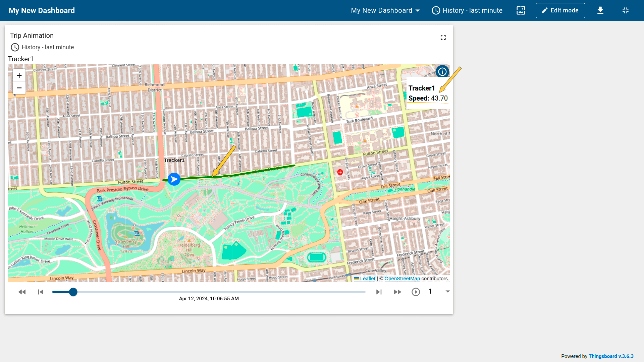The width and height of the screenshot is (644, 362).
Task: Open the OpenStreetMap link
Action: coord(402,279)
